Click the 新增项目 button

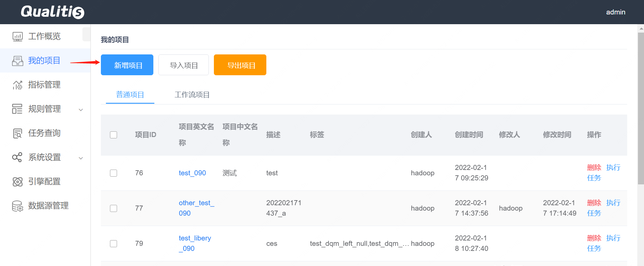click(x=127, y=65)
